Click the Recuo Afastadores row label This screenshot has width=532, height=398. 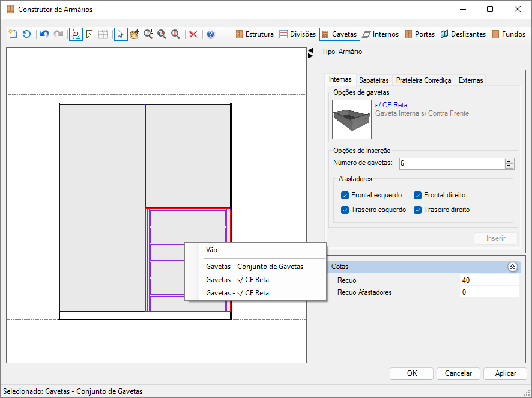click(x=364, y=292)
